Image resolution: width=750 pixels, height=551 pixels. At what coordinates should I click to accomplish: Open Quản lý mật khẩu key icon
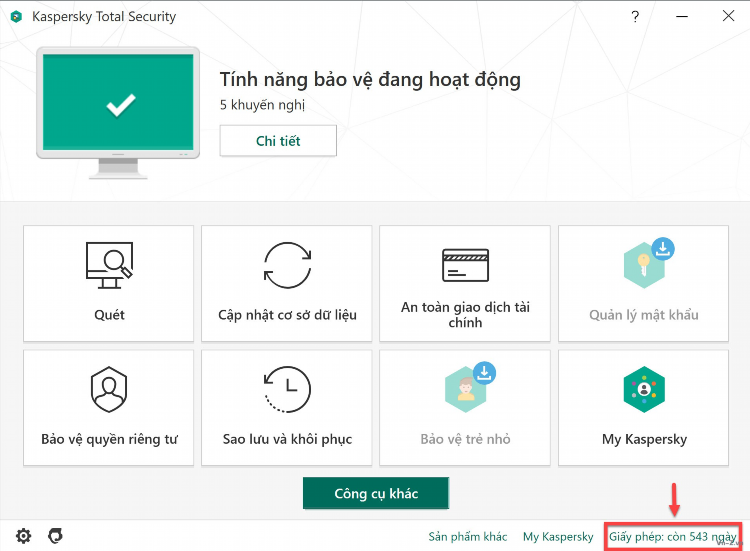(649, 263)
